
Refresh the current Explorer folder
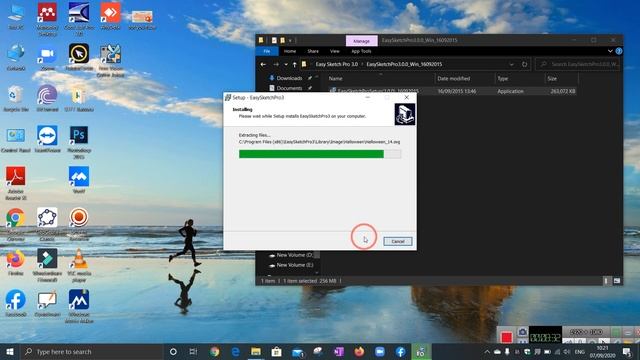(x=524, y=64)
